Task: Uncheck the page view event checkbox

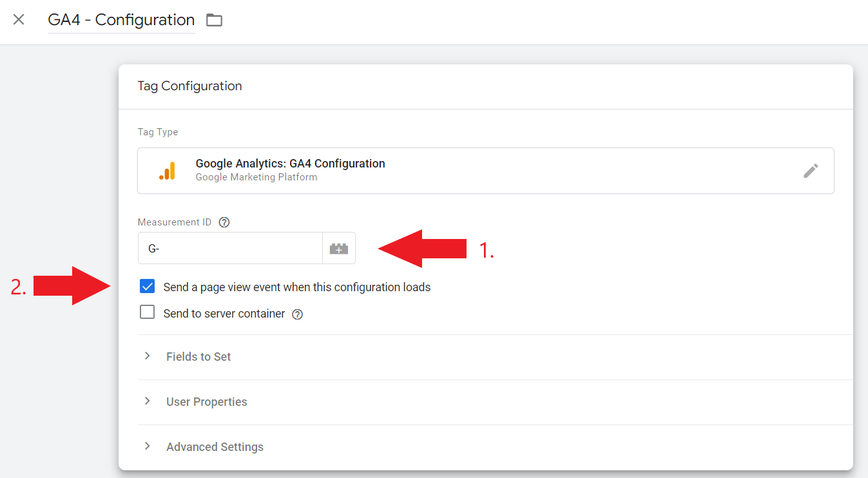Action: pyautogui.click(x=148, y=287)
